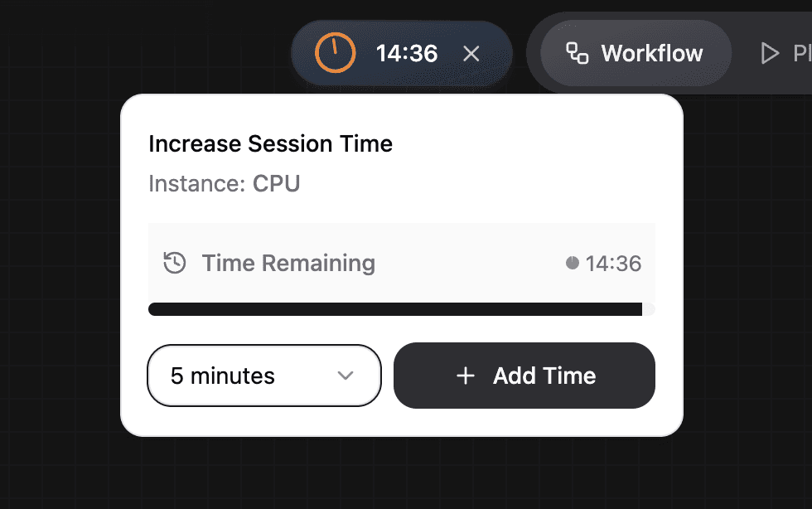812x509 pixels.
Task: Click the play triangle icon
Action: tap(771, 54)
